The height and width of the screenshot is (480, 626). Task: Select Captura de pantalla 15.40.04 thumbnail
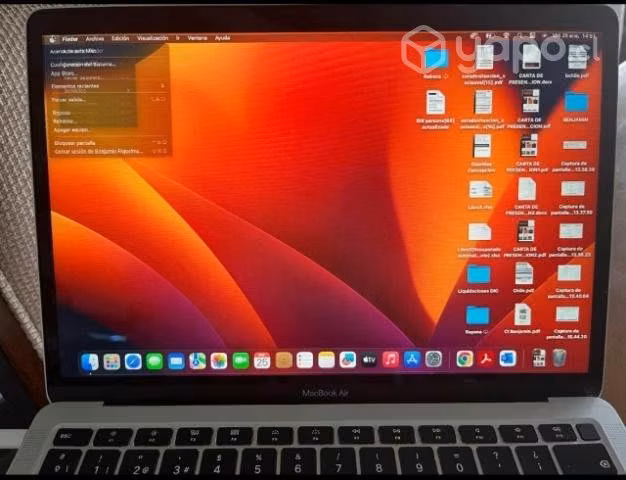569,273
